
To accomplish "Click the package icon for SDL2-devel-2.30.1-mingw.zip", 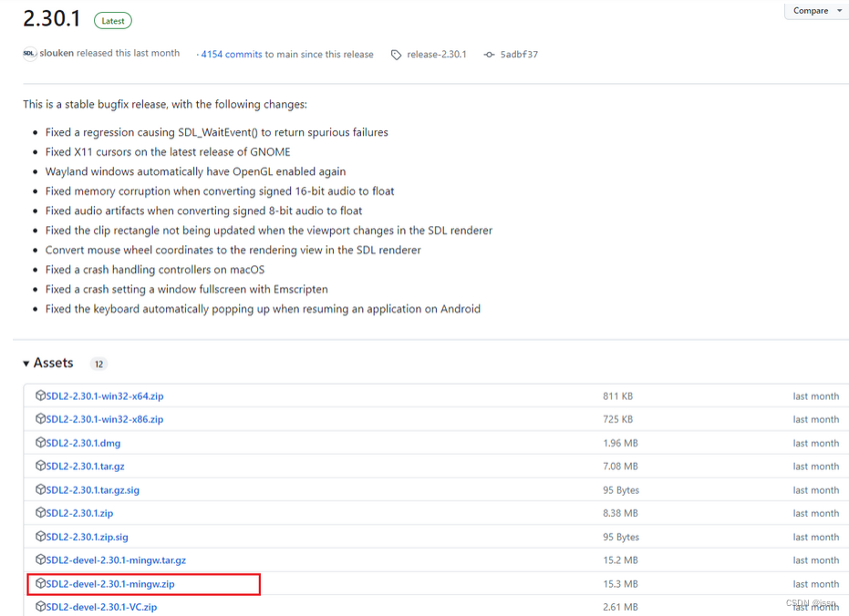I will 40,583.
